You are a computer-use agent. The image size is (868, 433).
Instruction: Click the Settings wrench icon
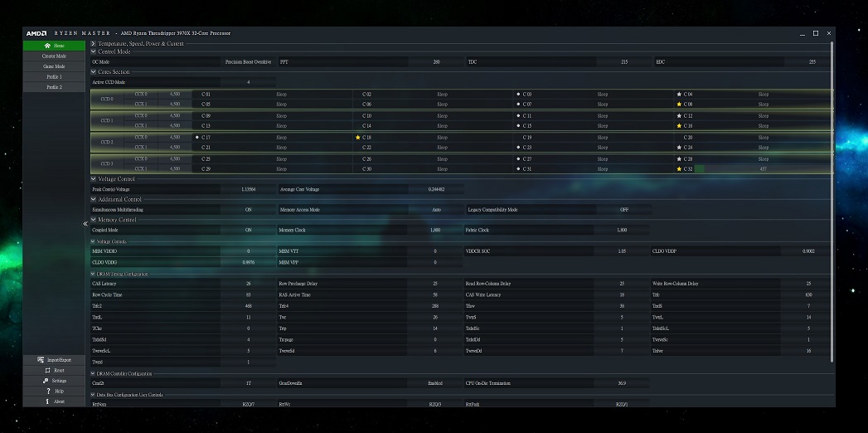(46, 381)
